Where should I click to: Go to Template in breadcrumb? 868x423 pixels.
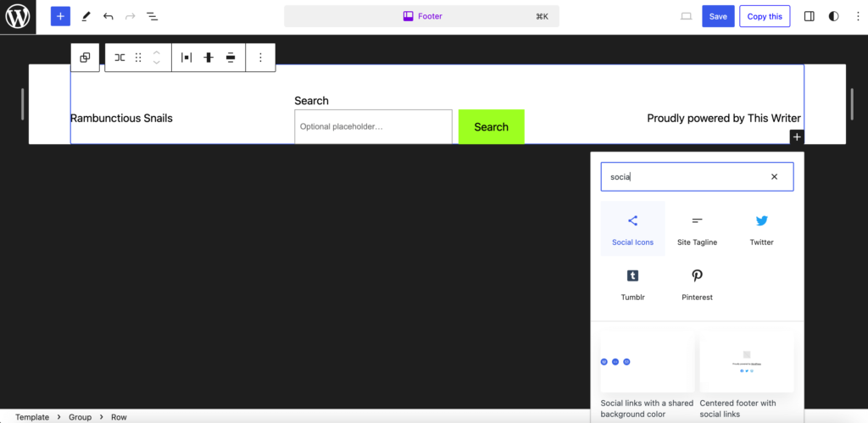click(32, 417)
